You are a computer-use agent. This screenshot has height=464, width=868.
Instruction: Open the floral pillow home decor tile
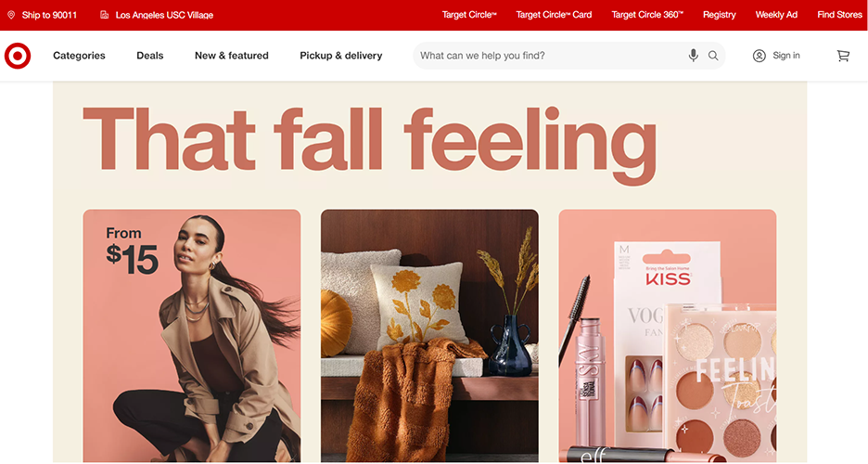point(429,336)
